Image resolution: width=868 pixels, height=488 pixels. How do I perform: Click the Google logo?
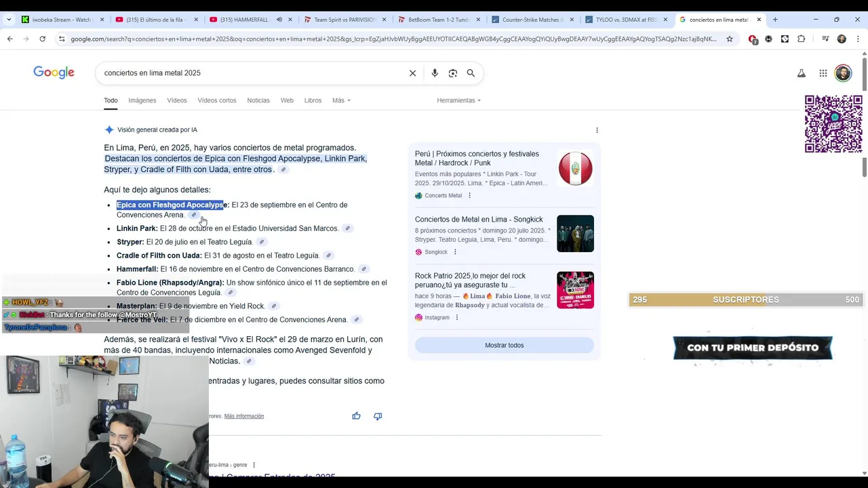(54, 73)
